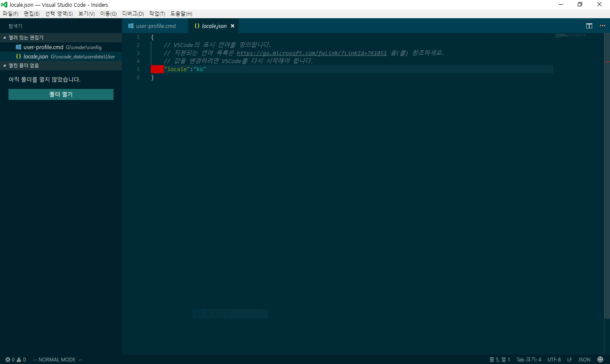This screenshot has width=610, height=364.
Task: Switch to the user-profile.cmd tab
Action: point(155,25)
